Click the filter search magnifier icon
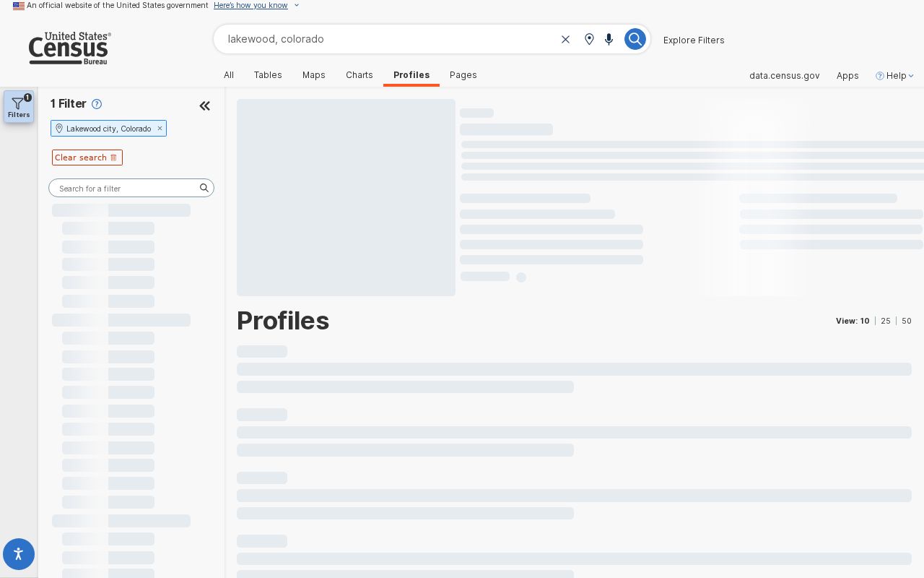Viewport: 924px width, 578px height. [204, 188]
